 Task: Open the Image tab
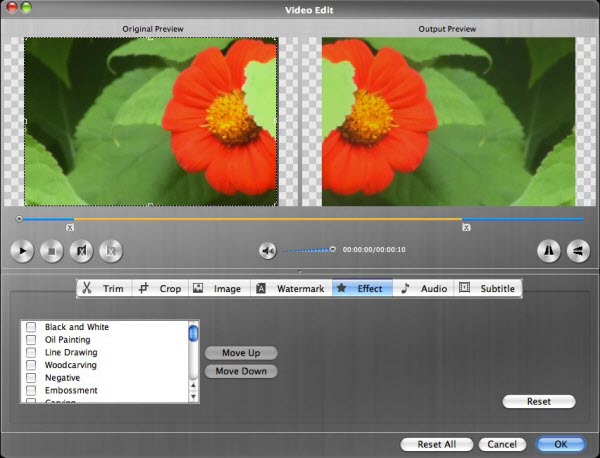219,288
